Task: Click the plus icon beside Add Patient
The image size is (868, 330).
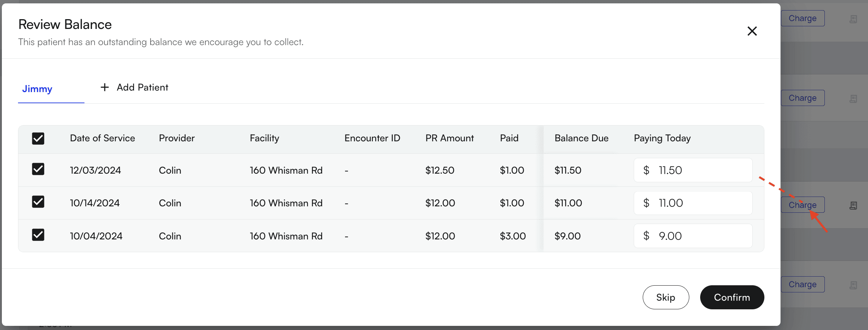Action: click(105, 87)
